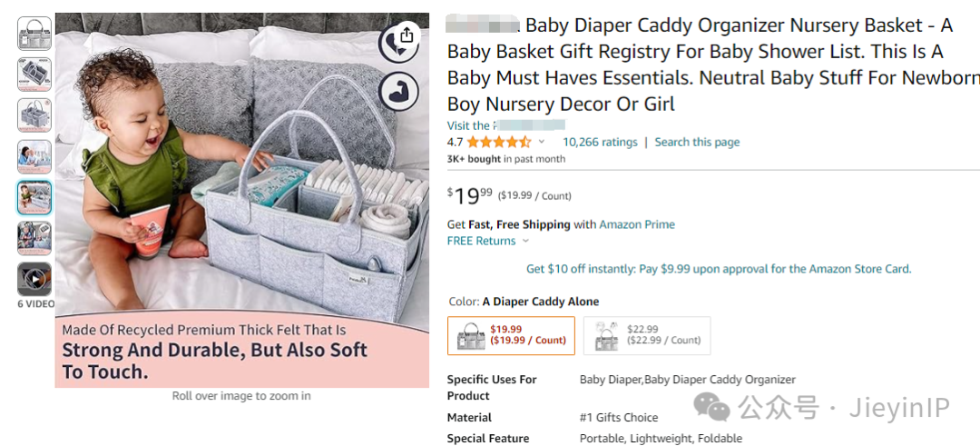Screen dimensions: 980x446
Task: Click the Search this page link
Action: tap(697, 142)
